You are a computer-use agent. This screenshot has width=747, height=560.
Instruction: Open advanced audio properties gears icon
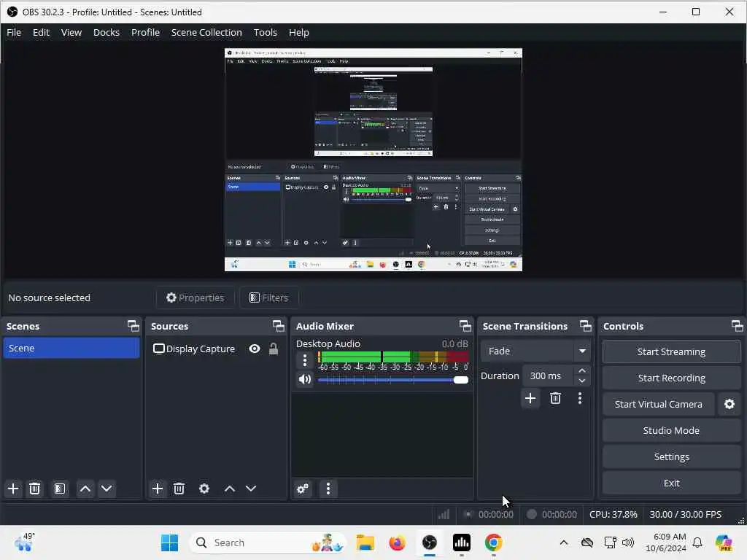point(303,489)
